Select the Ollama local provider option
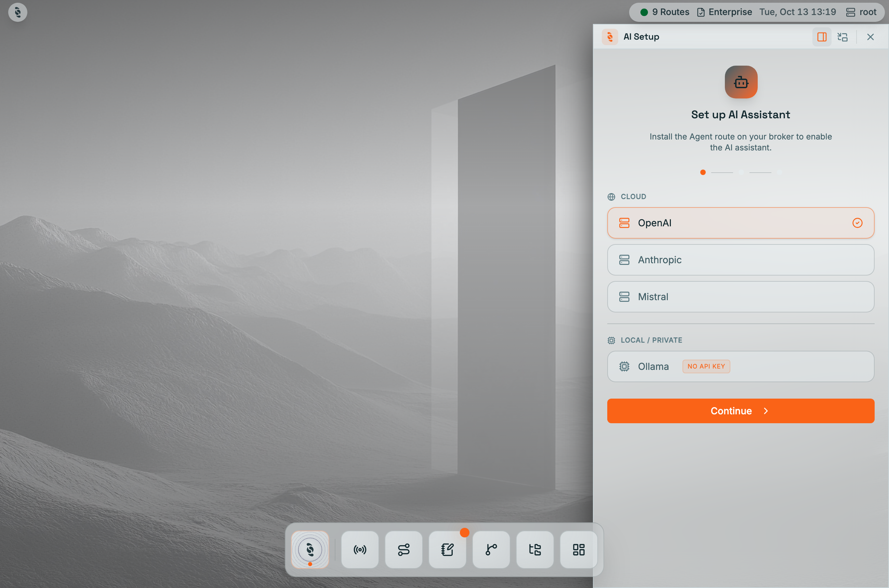Image resolution: width=889 pixels, height=588 pixels. point(741,366)
